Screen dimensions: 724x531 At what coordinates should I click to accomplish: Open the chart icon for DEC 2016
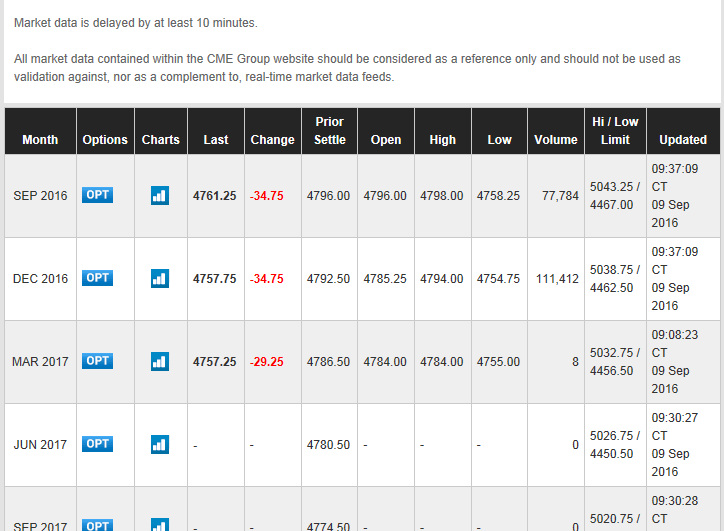coord(160,278)
